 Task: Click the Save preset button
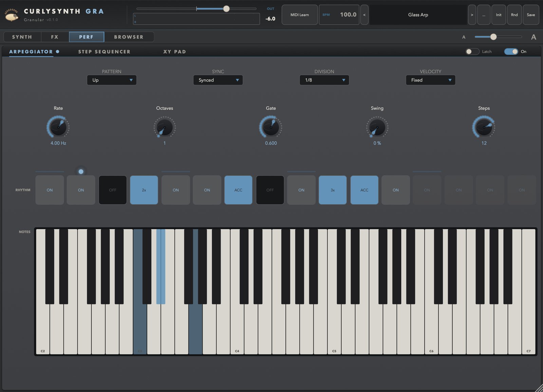(531, 15)
